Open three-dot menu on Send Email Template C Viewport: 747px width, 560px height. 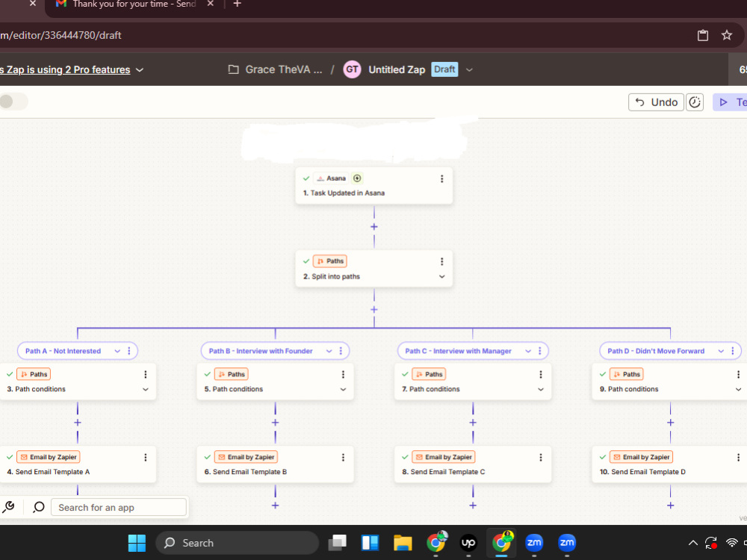[541, 458]
